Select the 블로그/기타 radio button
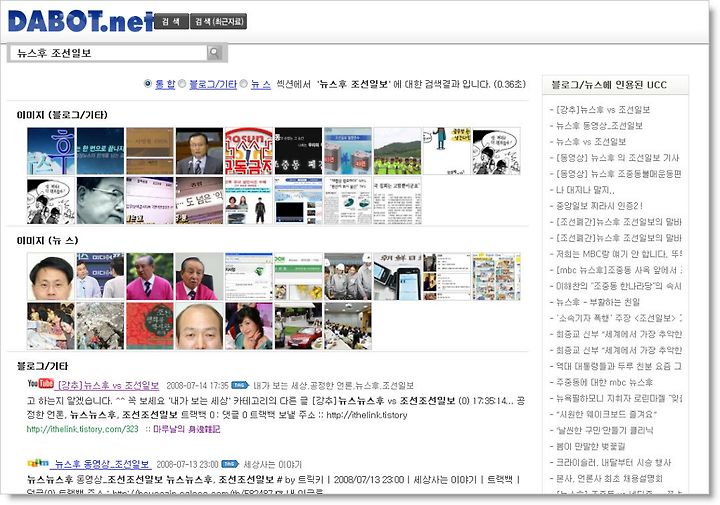This screenshot has height=505, width=720. pos(182,84)
